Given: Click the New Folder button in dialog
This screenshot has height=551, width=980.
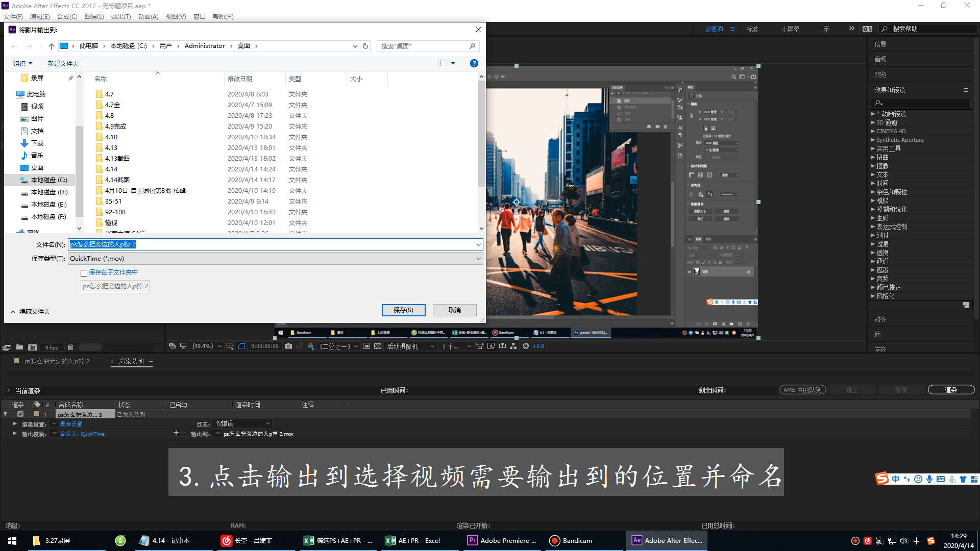Looking at the screenshot, I should pos(63,63).
